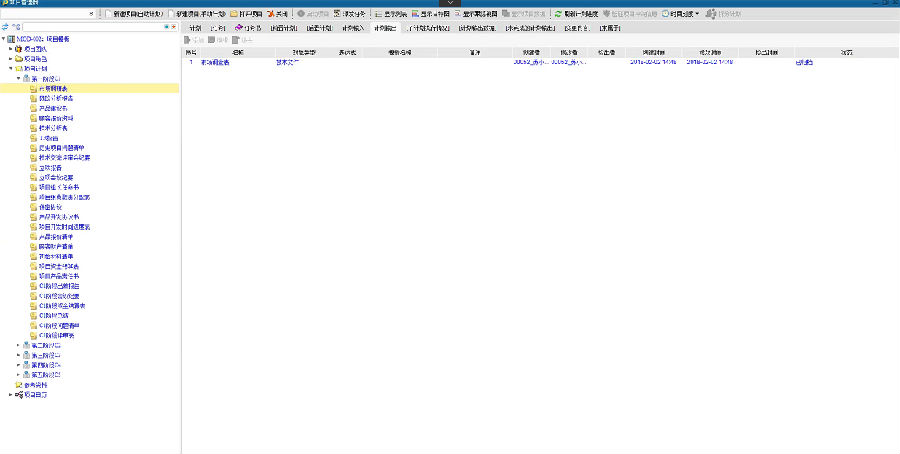The width and height of the screenshot is (900, 454).
Task: Collapse the MOD-002 root tree node
Action: [x=3, y=39]
